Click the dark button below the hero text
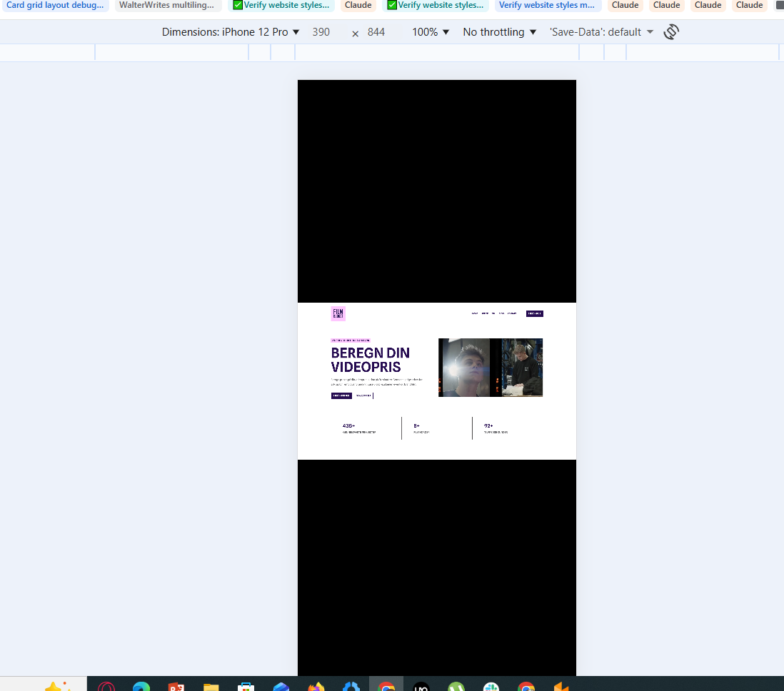This screenshot has width=784, height=691. pos(341,395)
